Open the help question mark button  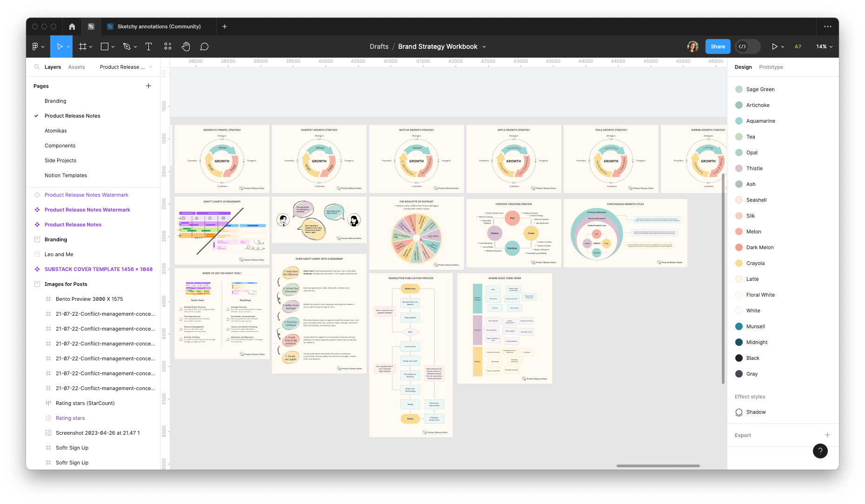click(x=820, y=451)
